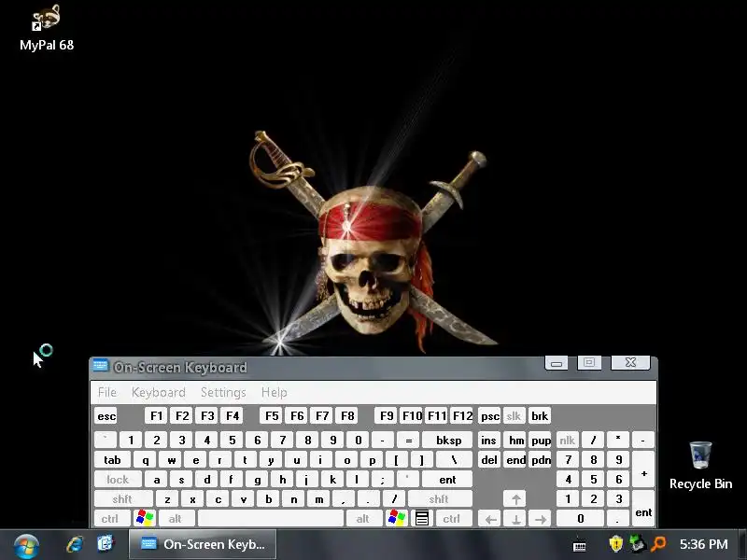Click the brk break key
This screenshot has height=560, width=747.
[x=540, y=415]
